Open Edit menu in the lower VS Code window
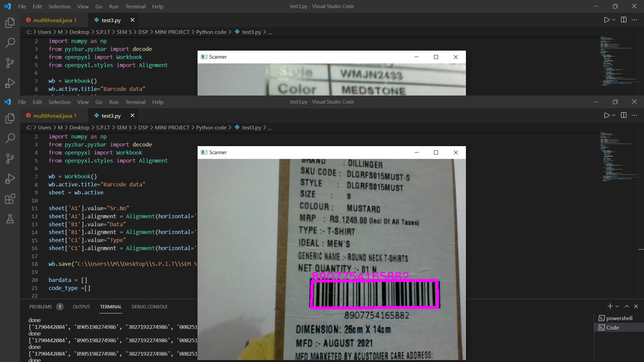644x362 pixels. point(37,102)
